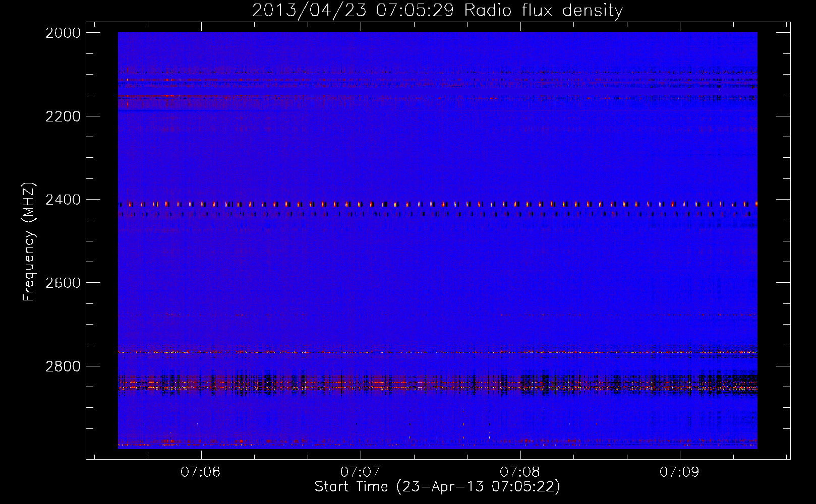Click the 07:06 time tick label
The height and width of the screenshot is (504, 816).
pos(201,472)
